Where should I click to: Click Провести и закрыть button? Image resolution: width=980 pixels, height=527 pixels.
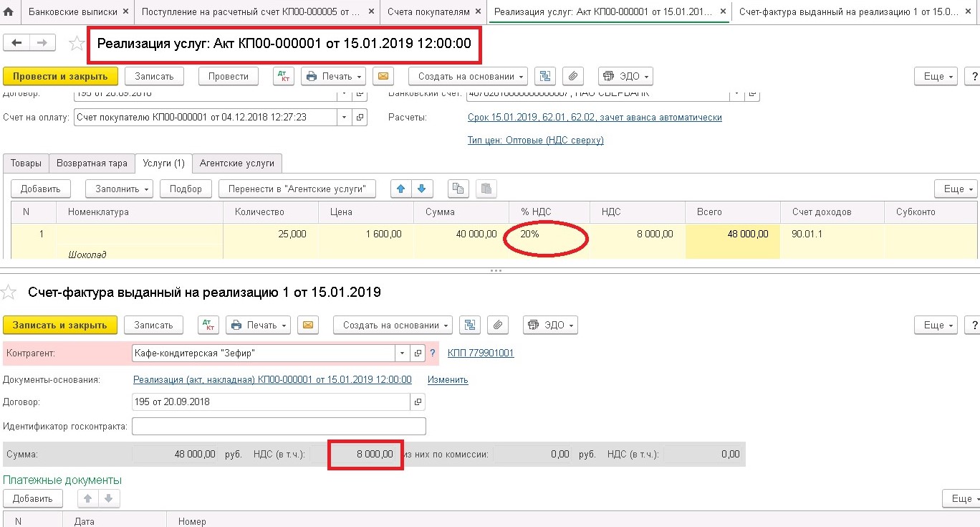60,77
